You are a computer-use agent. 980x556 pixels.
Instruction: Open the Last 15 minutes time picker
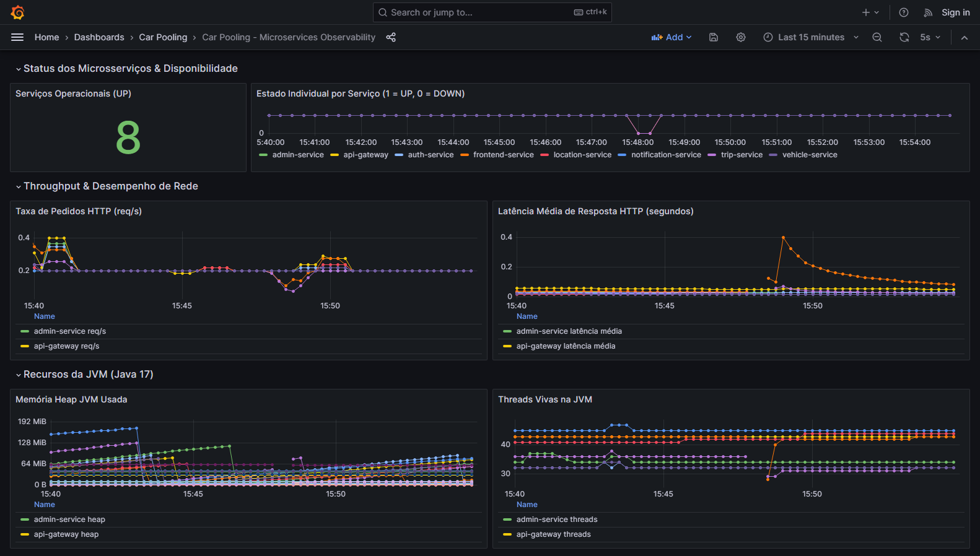click(x=812, y=37)
